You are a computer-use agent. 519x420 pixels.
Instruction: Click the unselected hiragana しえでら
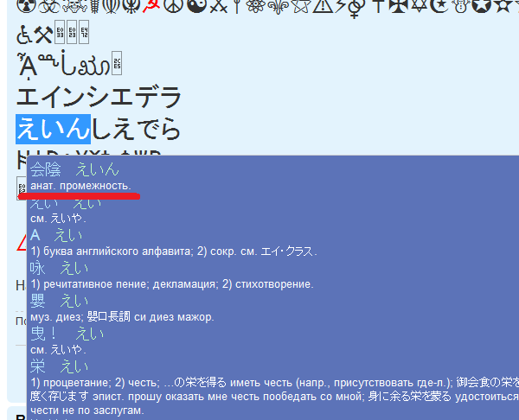pyautogui.click(x=136, y=129)
